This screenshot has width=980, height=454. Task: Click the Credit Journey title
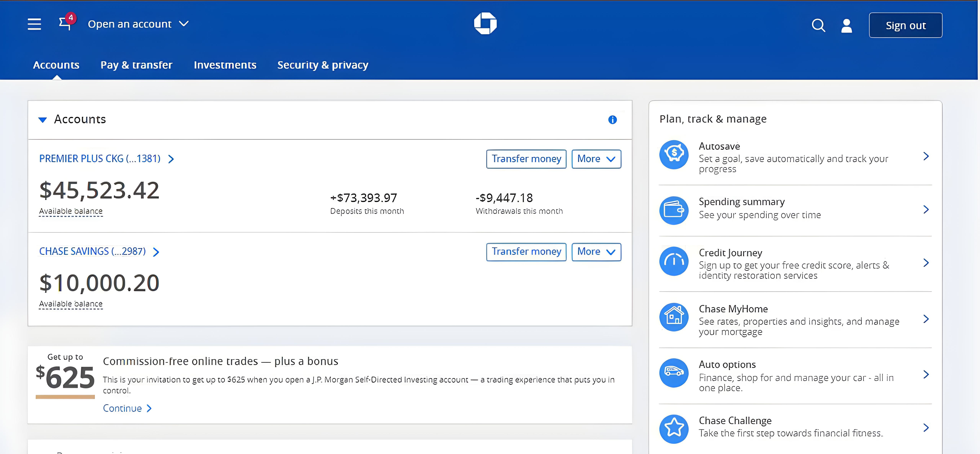pos(730,253)
